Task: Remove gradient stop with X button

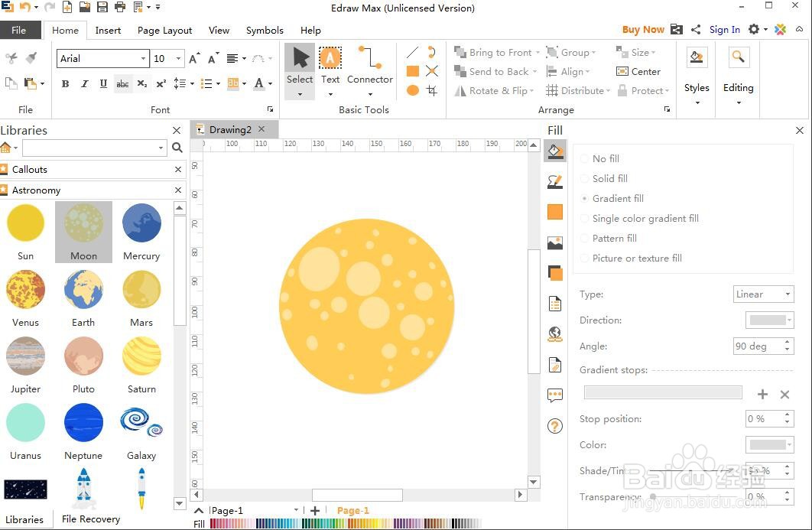Action: pyautogui.click(x=784, y=395)
